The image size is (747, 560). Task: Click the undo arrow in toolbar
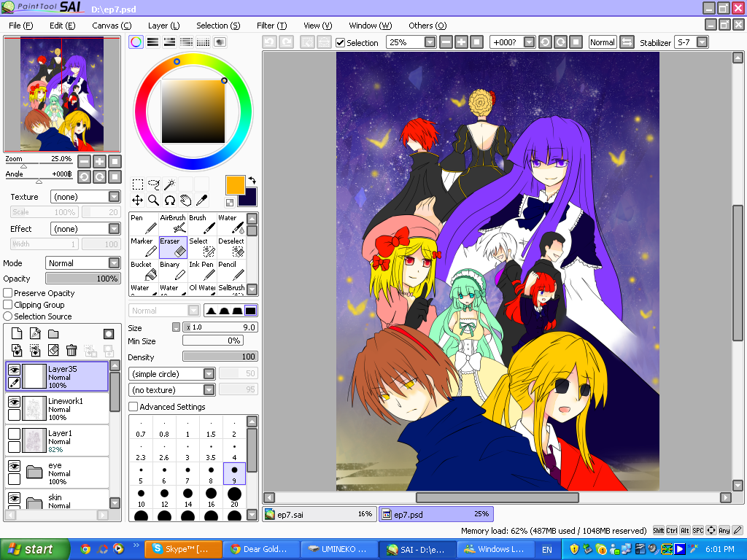pos(270,42)
